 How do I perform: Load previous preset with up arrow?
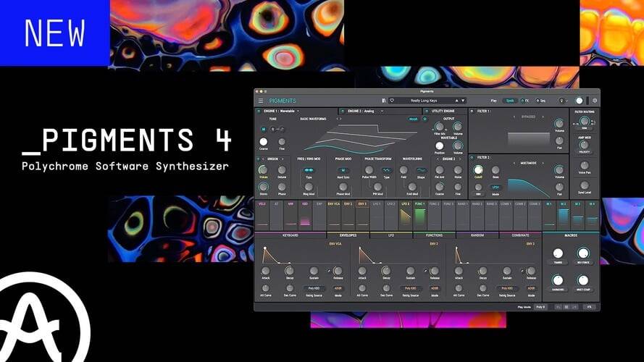(456, 101)
